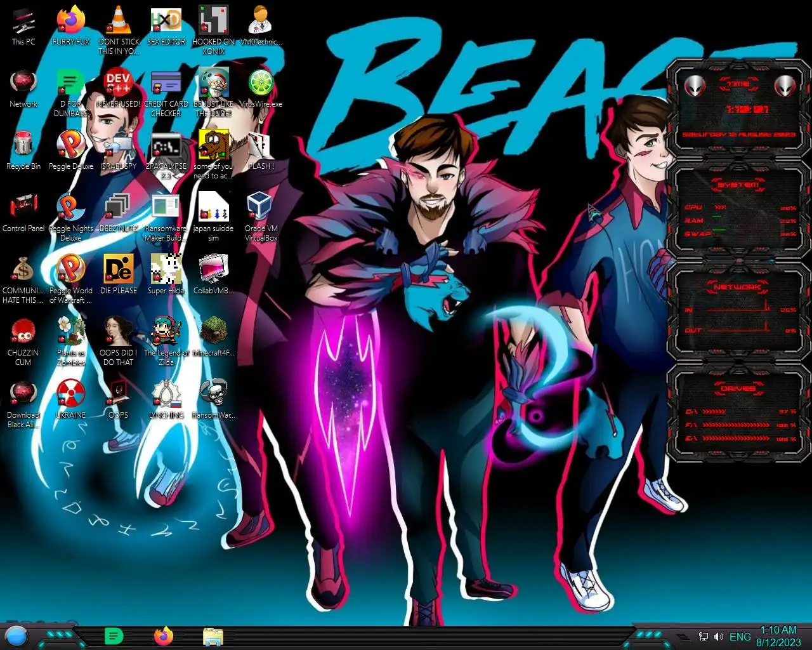812x650 pixels.
Task: Open the Minecraft4F... grass block icon
Action: pyautogui.click(x=214, y=336)
